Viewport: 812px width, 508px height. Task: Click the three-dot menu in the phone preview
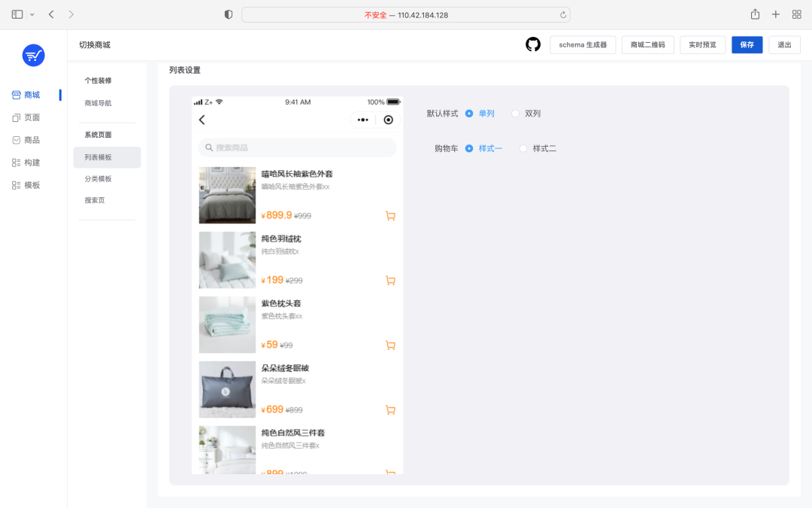click(362, 120)
